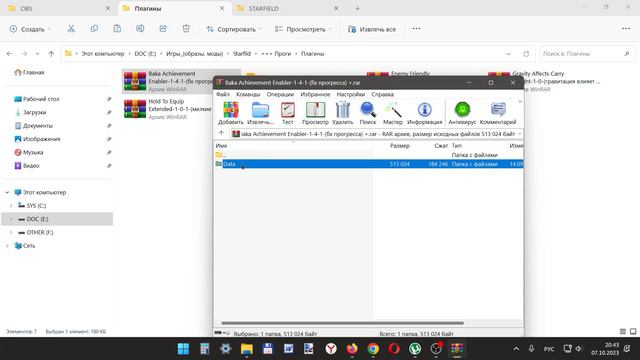Expand OTHER (F:) drive node
This screenshot has width=640, height=360.
(11, 232)
